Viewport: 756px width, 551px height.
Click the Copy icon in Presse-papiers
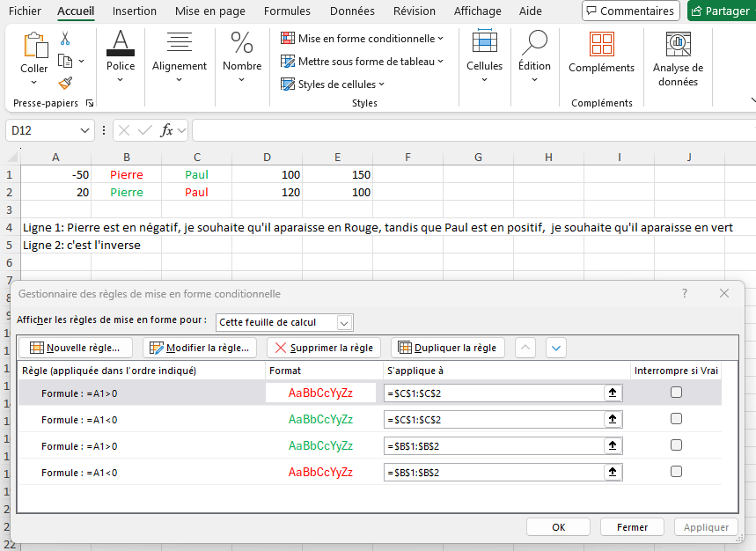65,61
